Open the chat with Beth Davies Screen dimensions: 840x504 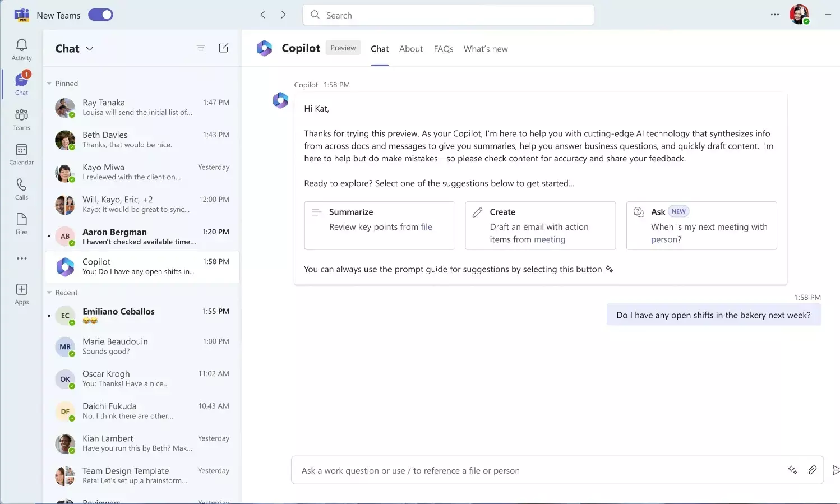(142, 140)
